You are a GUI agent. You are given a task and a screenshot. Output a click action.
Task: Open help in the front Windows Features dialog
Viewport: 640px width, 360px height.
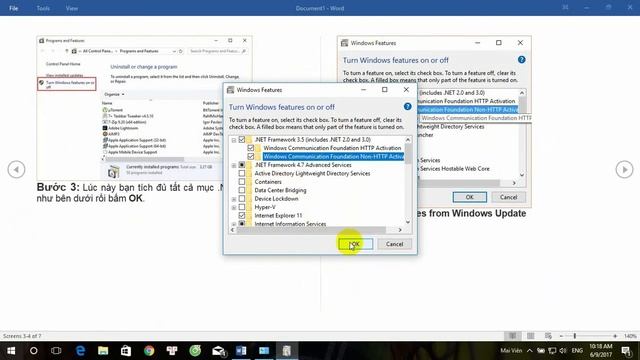coord(407,107)
